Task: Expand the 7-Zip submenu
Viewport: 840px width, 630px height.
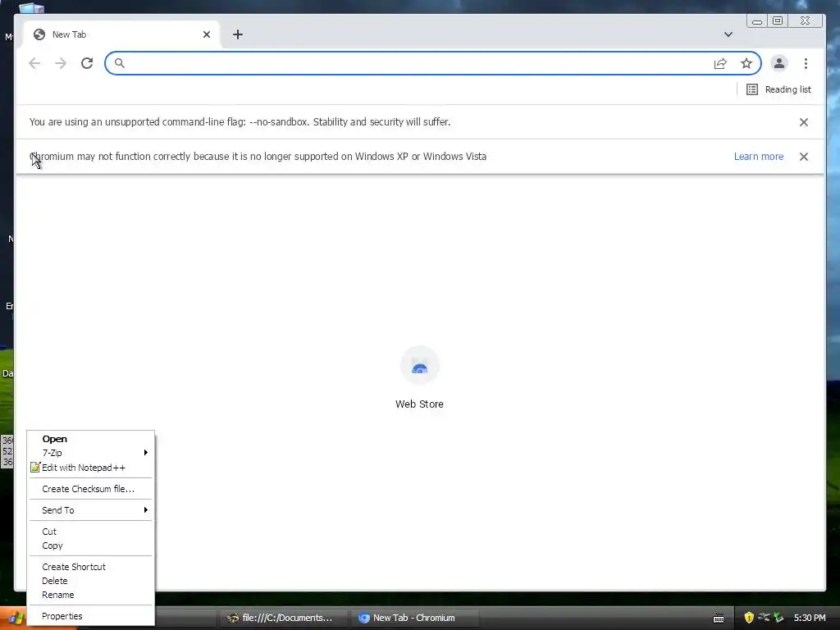Action: [x=90, y=453]
